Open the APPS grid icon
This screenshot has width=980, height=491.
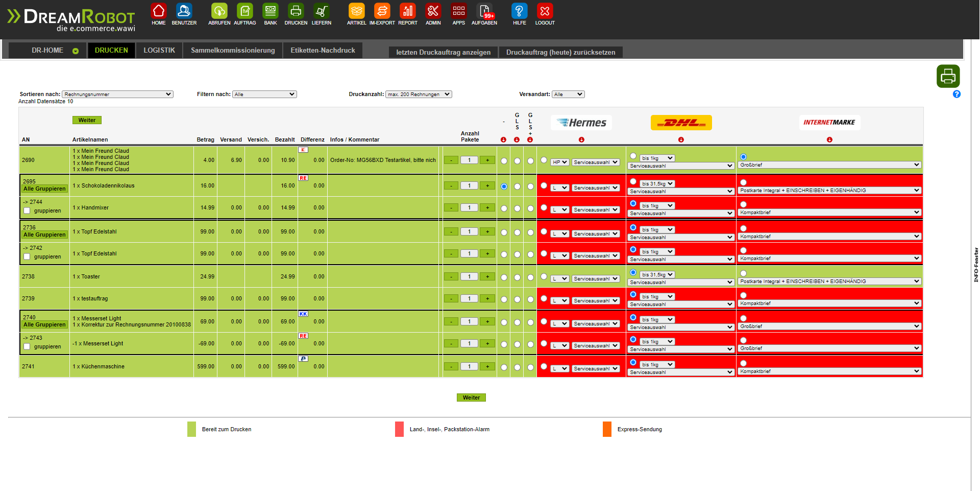[459, 11]
